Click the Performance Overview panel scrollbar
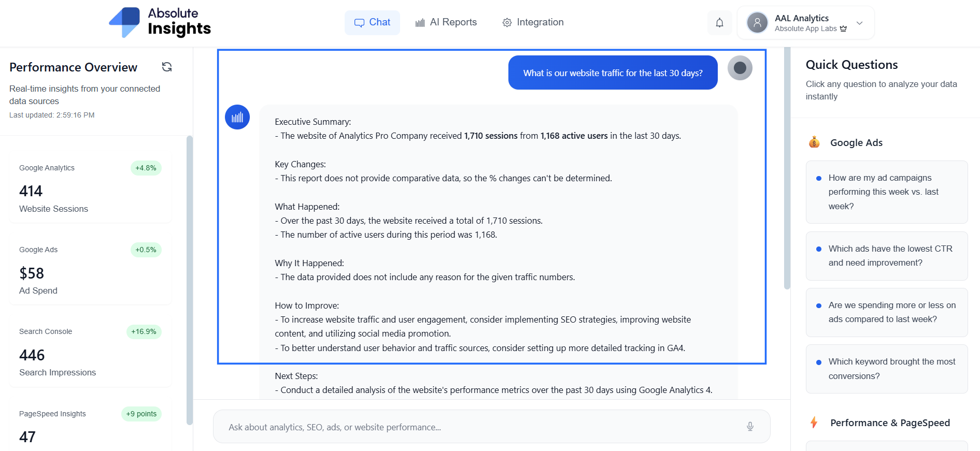Screen dimensions: 980x451 [190, 280]
